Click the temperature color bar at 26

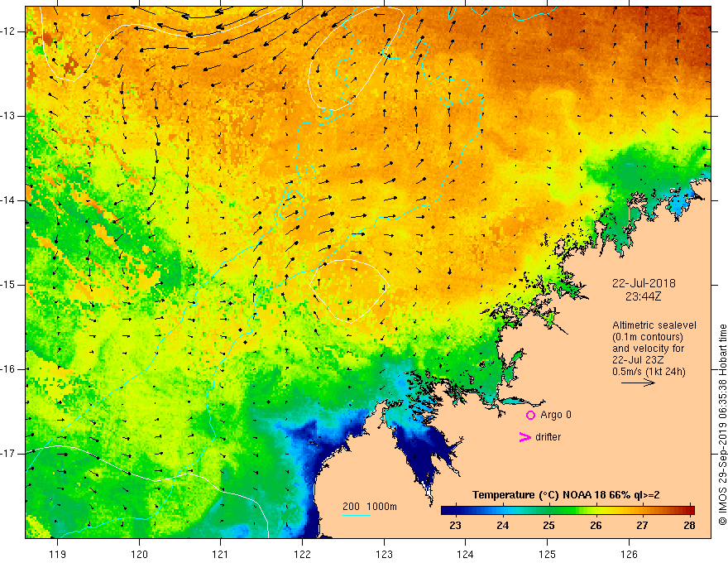[596, 510]
